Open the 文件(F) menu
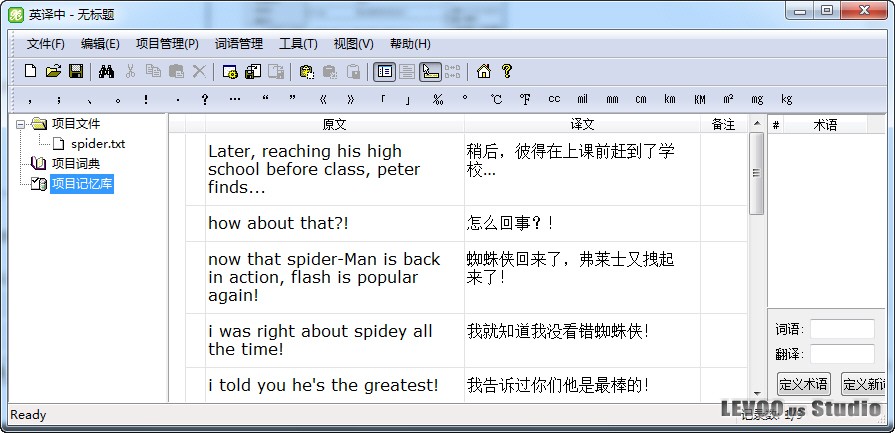 [45, 44]
